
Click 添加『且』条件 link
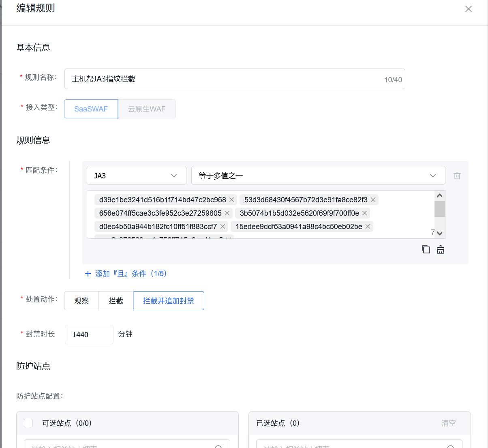point(126,274)
